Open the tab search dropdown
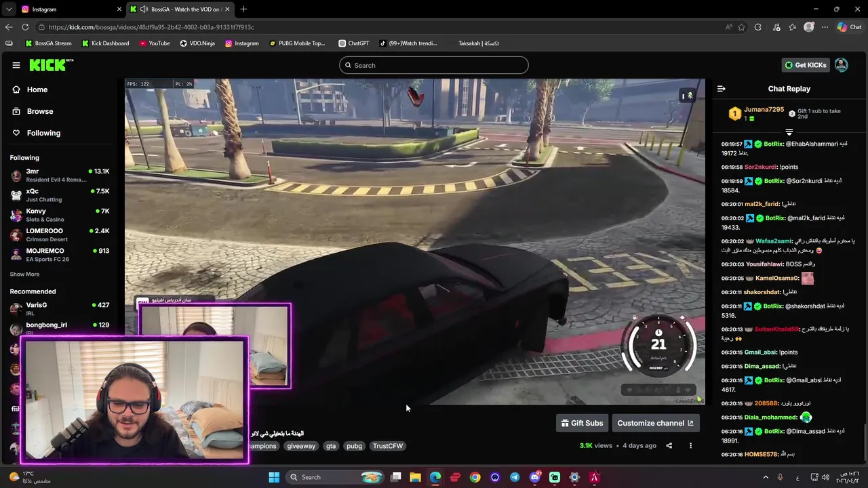The width and height of the screenshot is (868, 488). pyautogui.click(x=8, y=9)
